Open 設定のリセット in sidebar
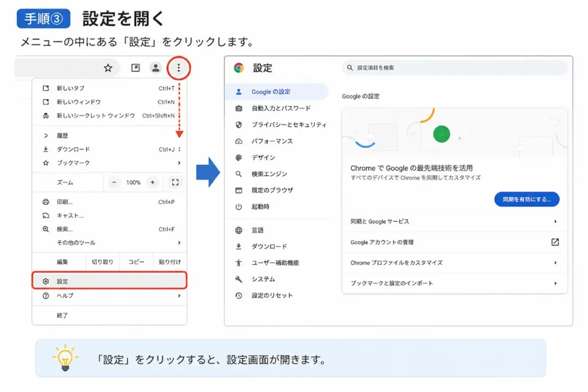This screenshot has height=392, width=588. 276,296
